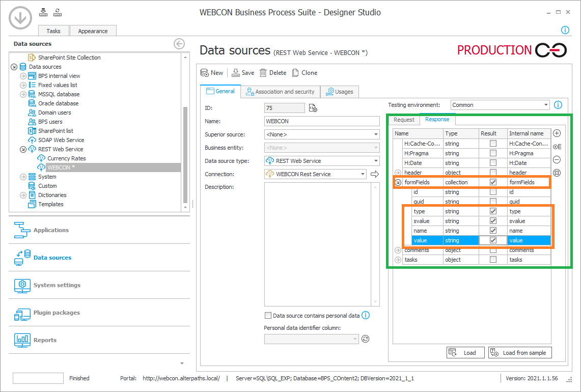
Task: Collapse the Data sources panel with back arrow
Action: (x=179, y=44)
